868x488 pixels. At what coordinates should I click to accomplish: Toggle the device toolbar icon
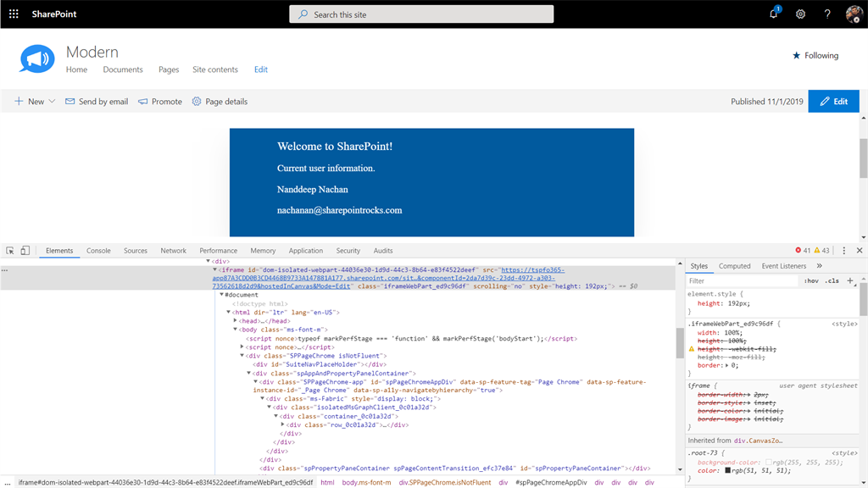click(25, 251)
